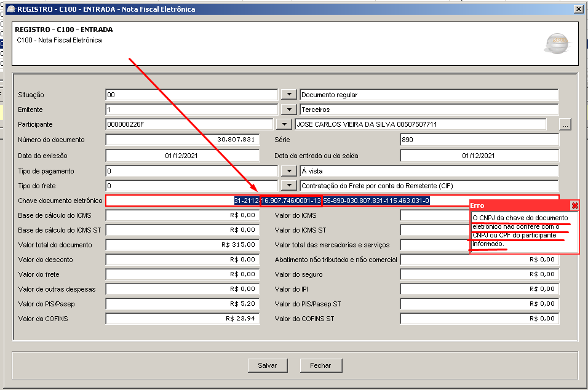588x390 pixels.
Task: Click the À vista description field
Action: pos(429,171)
